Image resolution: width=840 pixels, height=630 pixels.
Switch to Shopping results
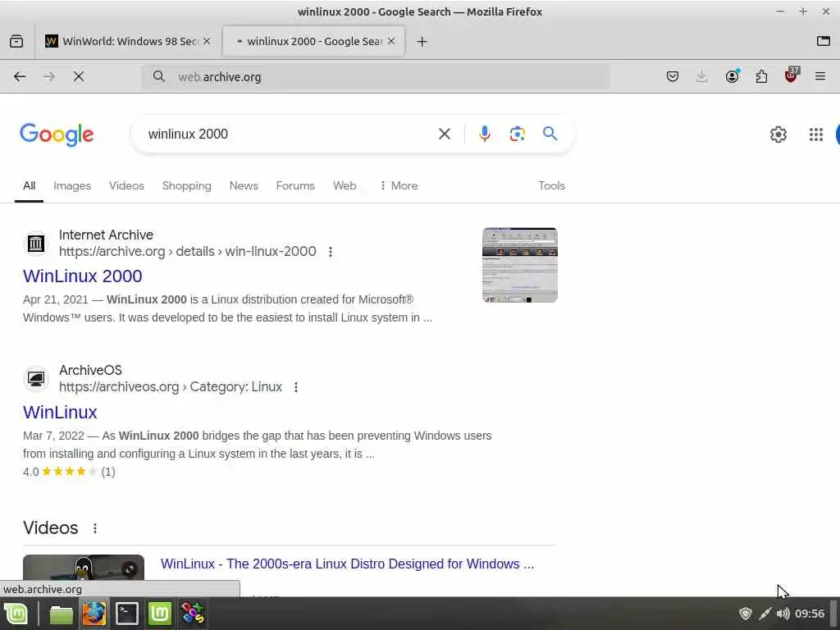point(186,185)
